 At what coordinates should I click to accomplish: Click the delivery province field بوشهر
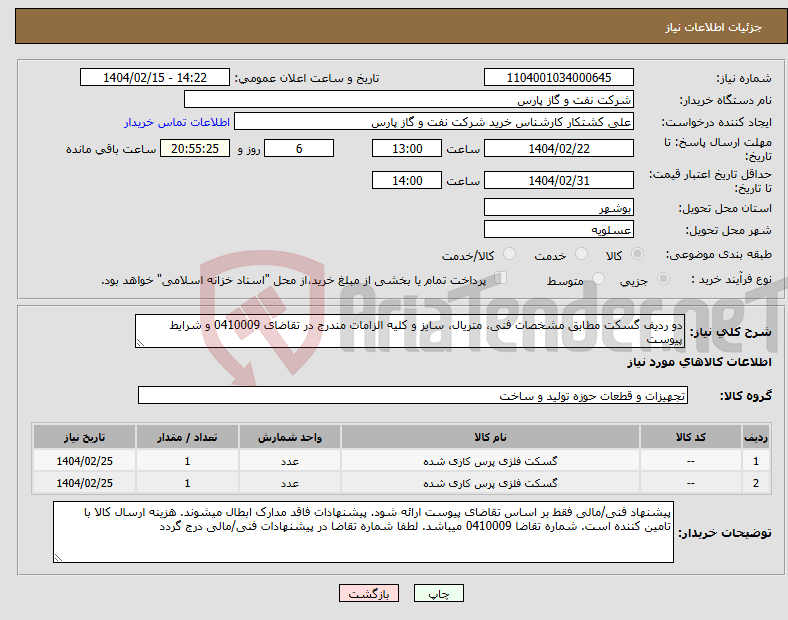pyautogui.click(x=558, y=207)
